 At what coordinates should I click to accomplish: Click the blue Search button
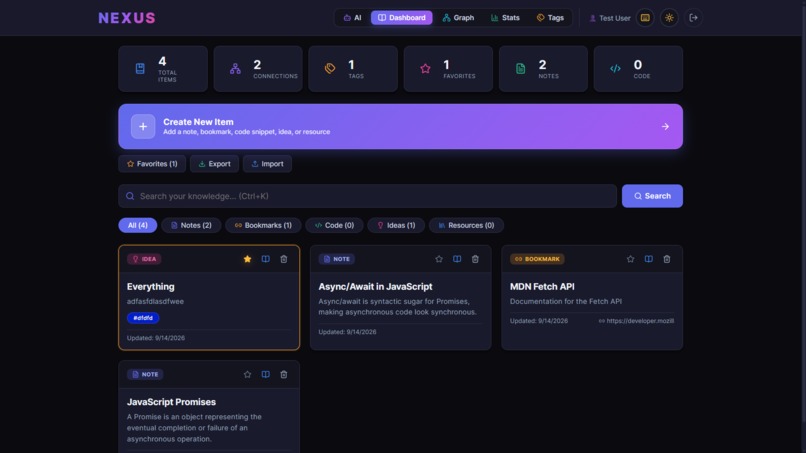652,196
